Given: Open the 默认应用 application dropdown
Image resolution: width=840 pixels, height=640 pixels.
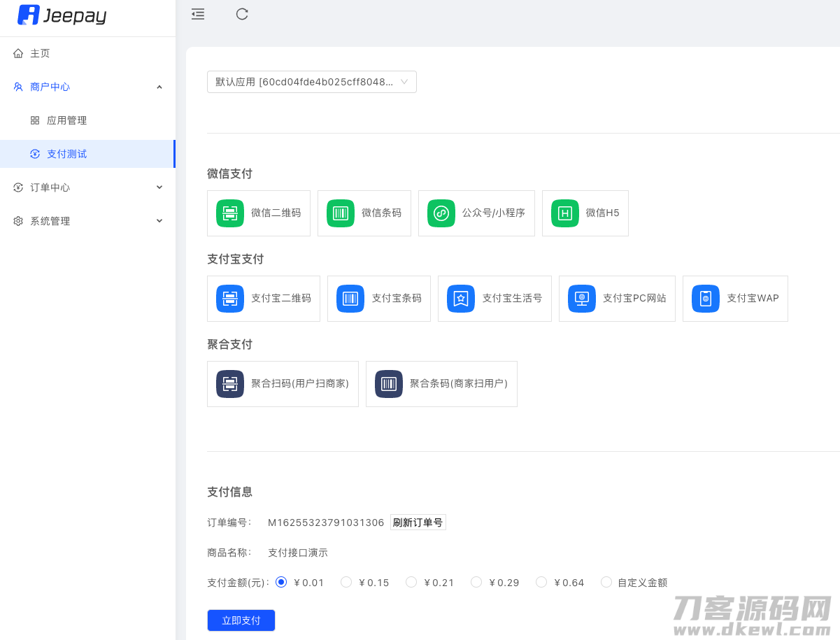Looking at the screenshot, I should click(312, 82).
